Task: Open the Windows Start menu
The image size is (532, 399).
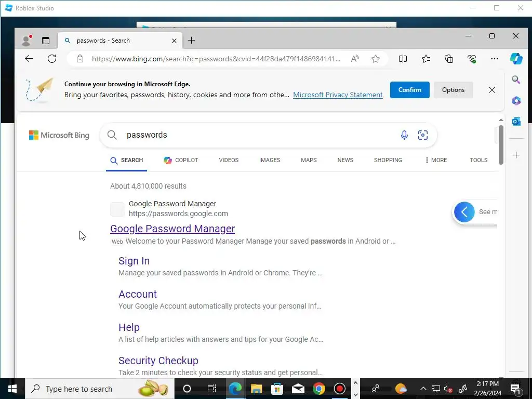Action: point(12,389)
